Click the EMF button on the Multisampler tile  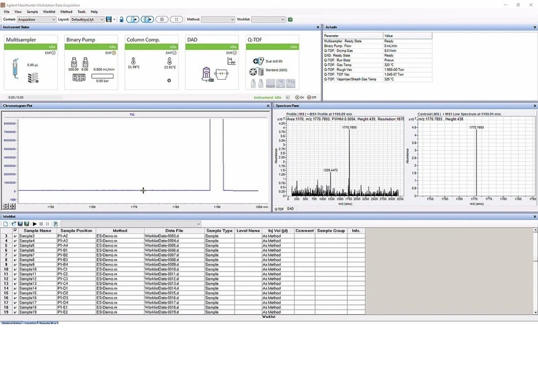coord(51,53)
